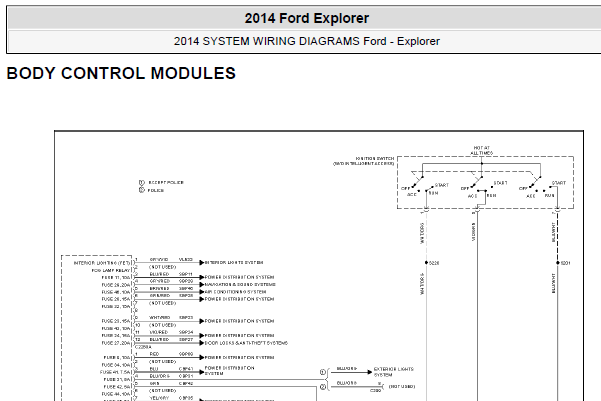
Task: Click the "FUSE 42, 5A" label
Action: (x=117, y=387)
